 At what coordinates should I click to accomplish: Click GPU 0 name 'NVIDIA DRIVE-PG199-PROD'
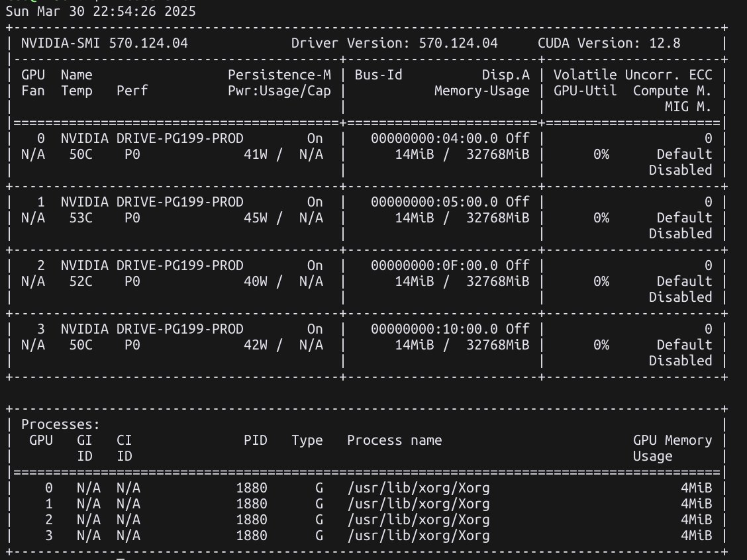click(x=152, y=138)
